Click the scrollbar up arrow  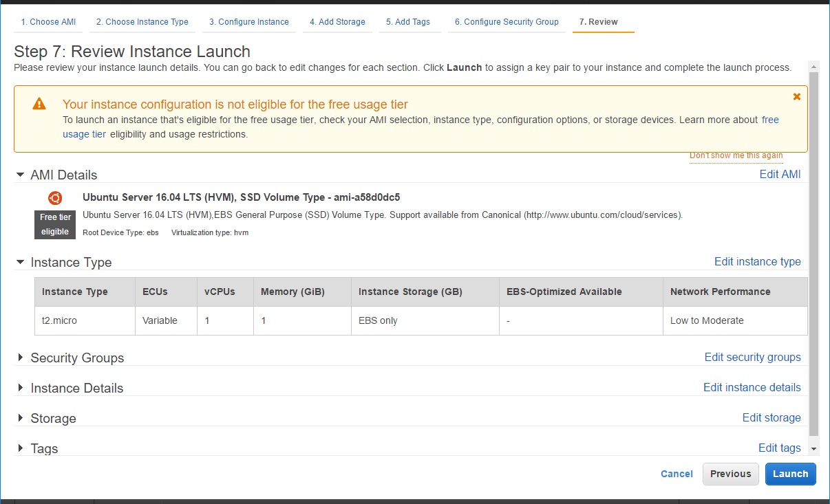pos(814,66)
